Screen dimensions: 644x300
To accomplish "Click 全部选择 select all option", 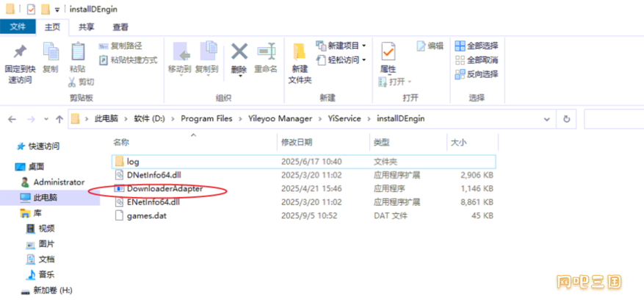I will [477, 46].
